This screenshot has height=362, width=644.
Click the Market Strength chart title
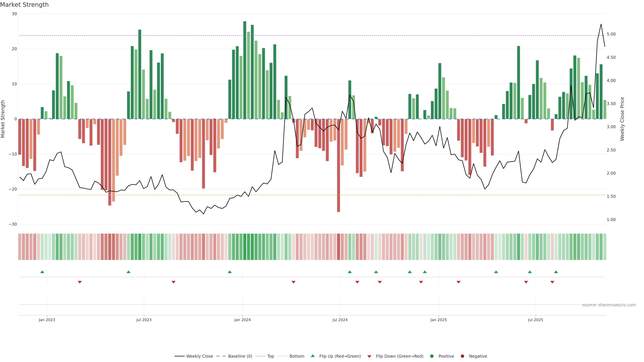tap(24, 5)
